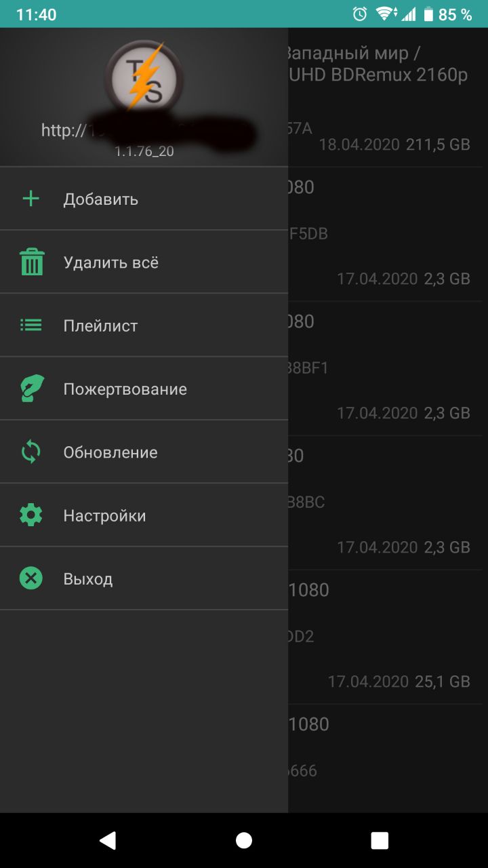
Task: Open the Добавить menu entry
Action: (x=144, y=199)
